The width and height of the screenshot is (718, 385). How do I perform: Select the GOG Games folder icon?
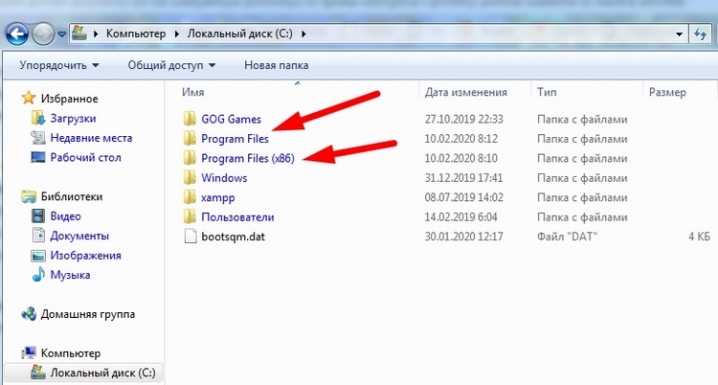click(x=190, y=119)
